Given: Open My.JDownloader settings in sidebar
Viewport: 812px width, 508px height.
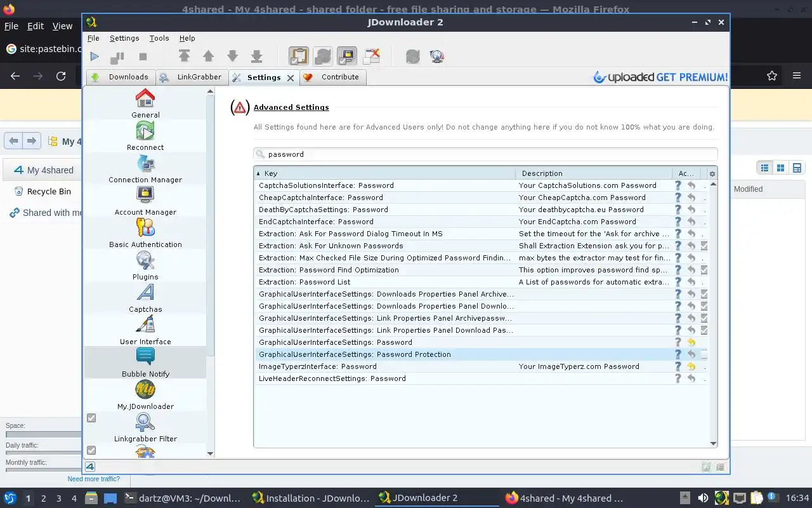Looking at the screenshot, I should (145, 396).
